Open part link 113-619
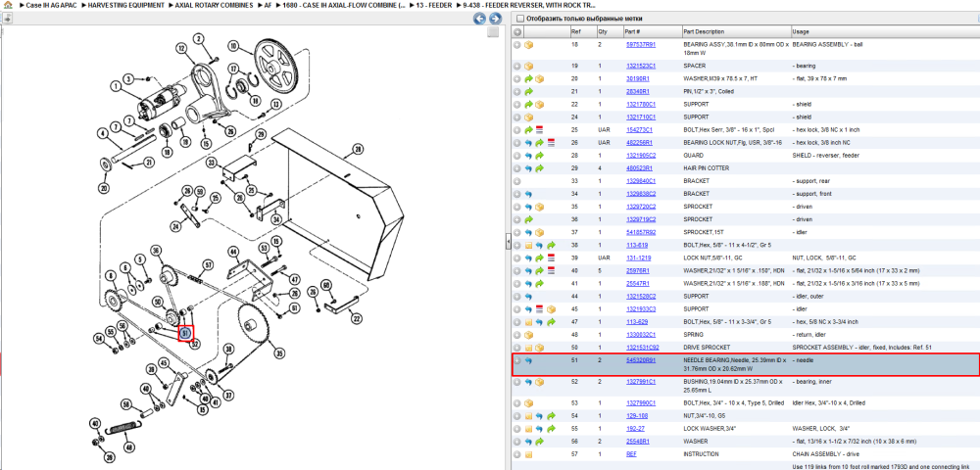 [x=637, y=246]
